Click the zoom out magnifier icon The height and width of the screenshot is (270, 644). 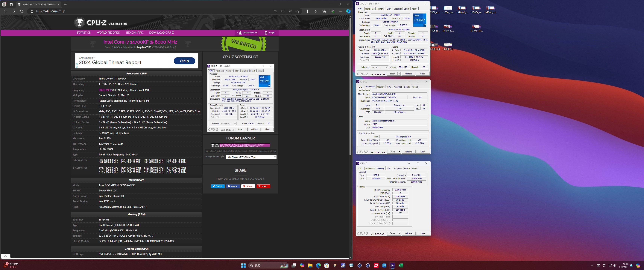coord(282,11)
